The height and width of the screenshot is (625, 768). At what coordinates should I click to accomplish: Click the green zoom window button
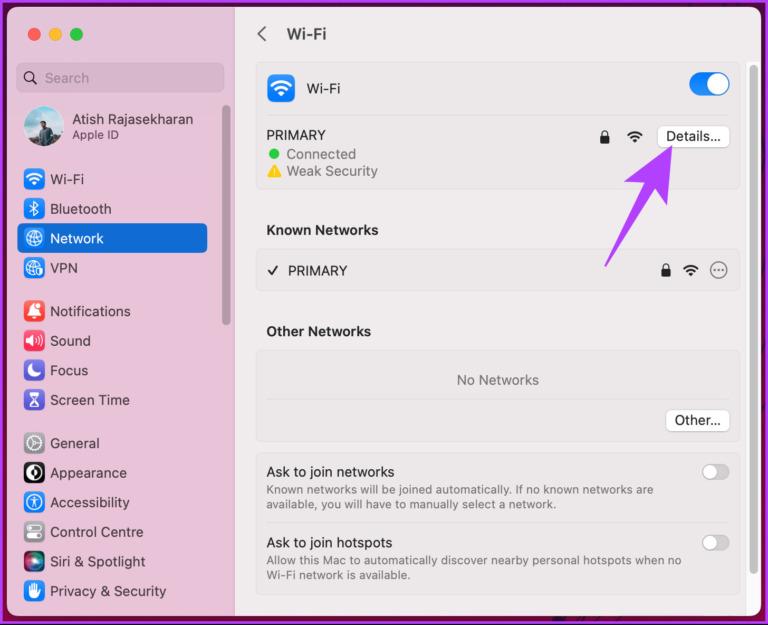76,34
